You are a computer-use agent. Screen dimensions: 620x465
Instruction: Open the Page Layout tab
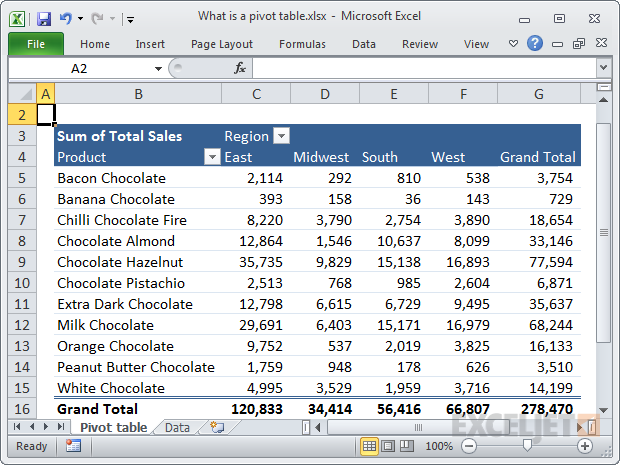point(221,44)
